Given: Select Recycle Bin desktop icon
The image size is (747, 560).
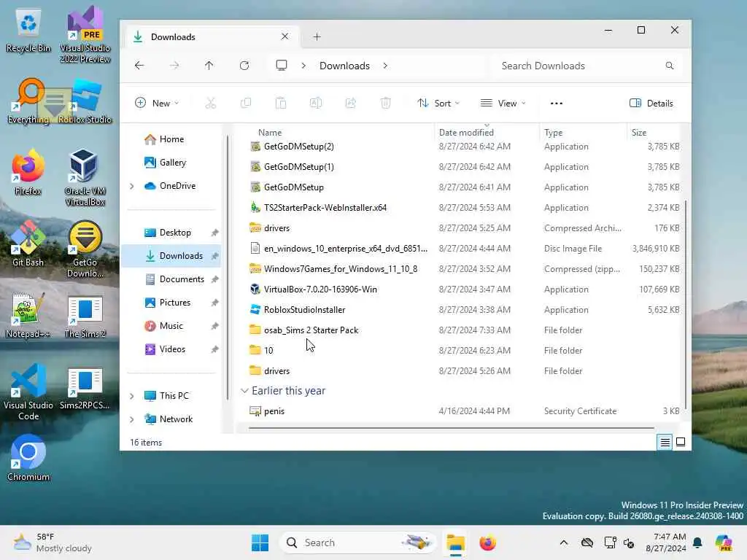Looking at the screenshot, I should 28,31.
